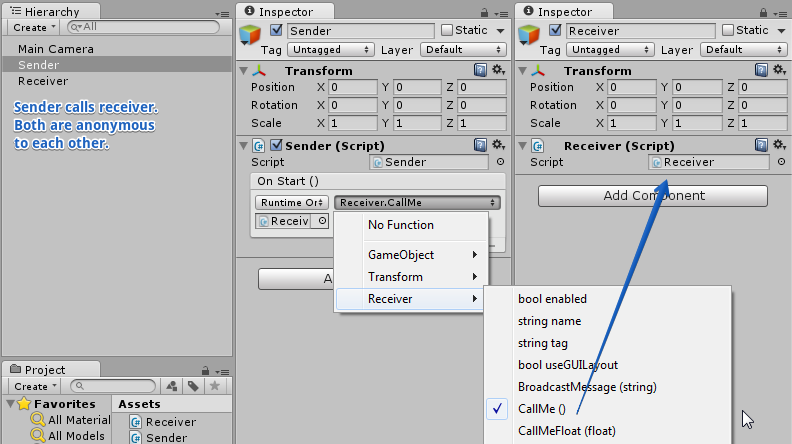This screenshot has height=444, width=792.
Task: Switch to Hierarchy tab
Action: click(x=51, y=12)
